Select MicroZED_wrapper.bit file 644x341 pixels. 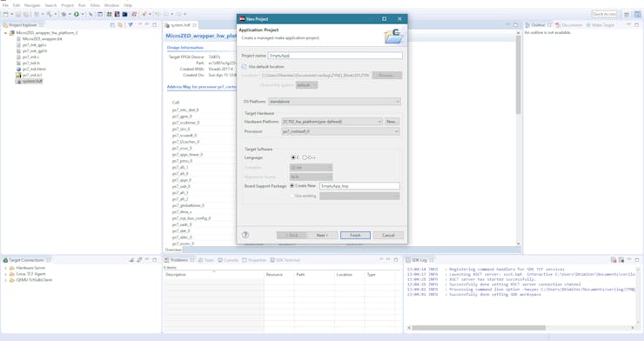(42, 39)
